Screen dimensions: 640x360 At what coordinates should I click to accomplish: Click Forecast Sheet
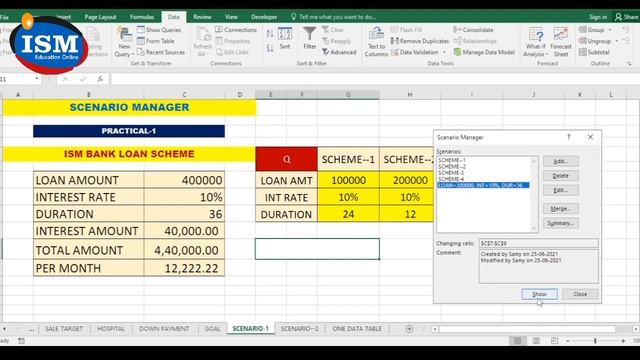point(561,42)
